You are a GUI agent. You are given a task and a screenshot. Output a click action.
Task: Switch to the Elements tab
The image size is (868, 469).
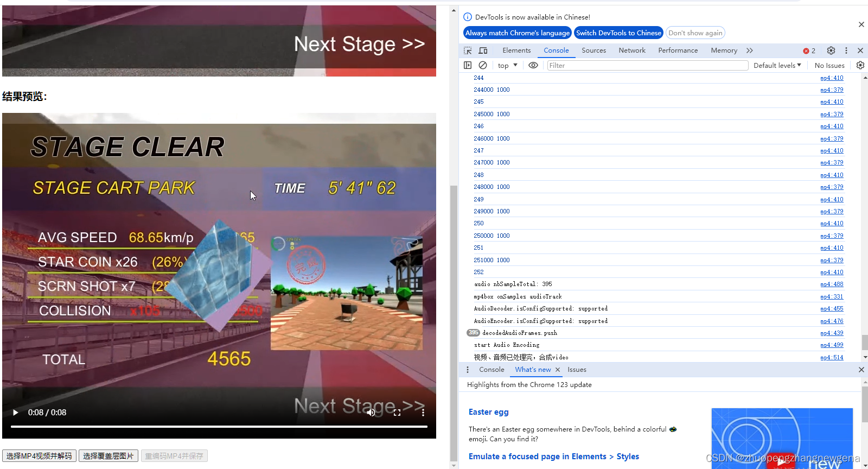(x=516, y=50)
